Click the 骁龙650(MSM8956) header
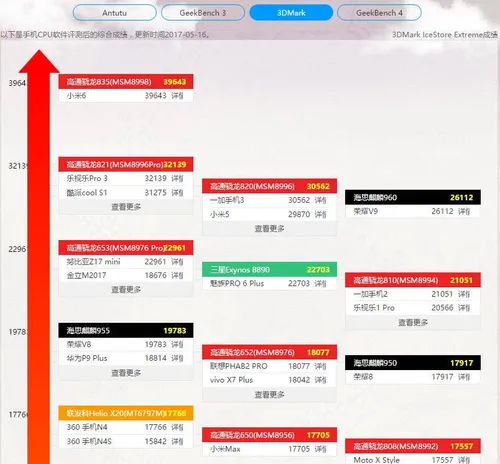 [269, 435]
